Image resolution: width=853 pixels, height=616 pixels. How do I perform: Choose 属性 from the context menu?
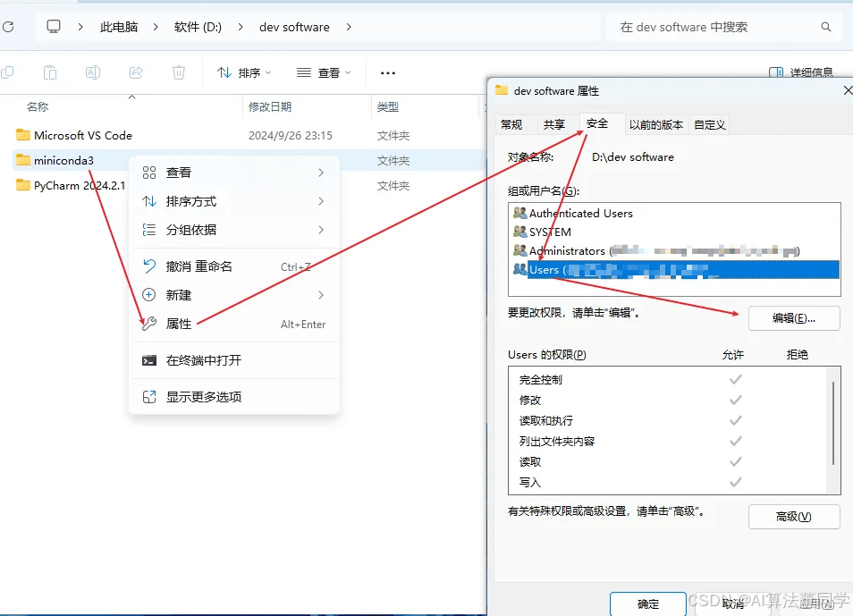pyautogui.click(x=234, y=324)
